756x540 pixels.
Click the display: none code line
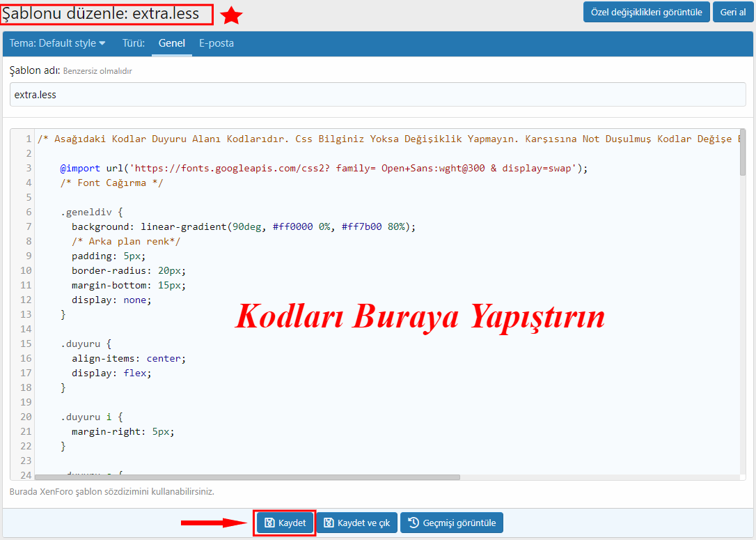pyautogui.click(x=111, y=300)
